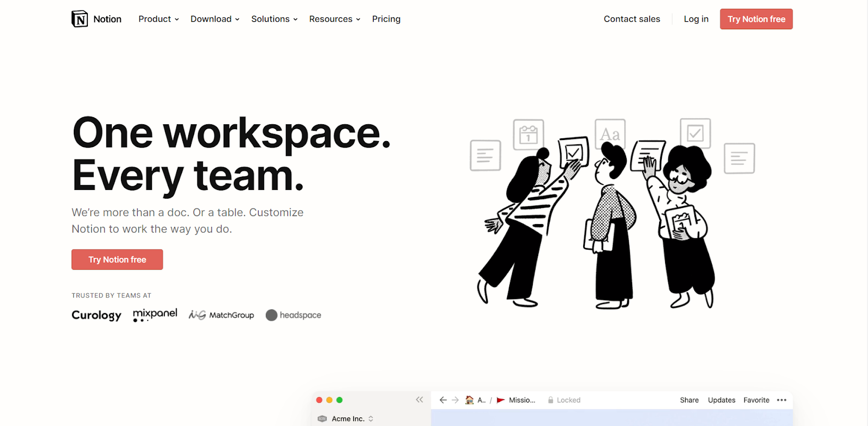Click the red flag Missio... breadcrumb

[516, 400]
